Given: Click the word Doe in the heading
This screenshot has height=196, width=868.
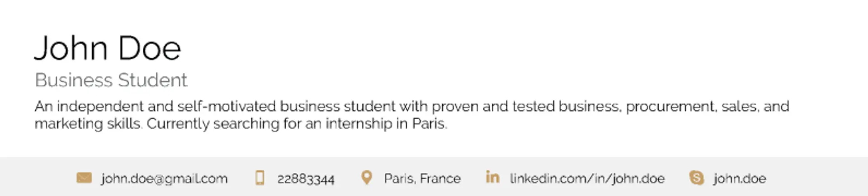Looking at the screenshot, I should click(149, 48).
